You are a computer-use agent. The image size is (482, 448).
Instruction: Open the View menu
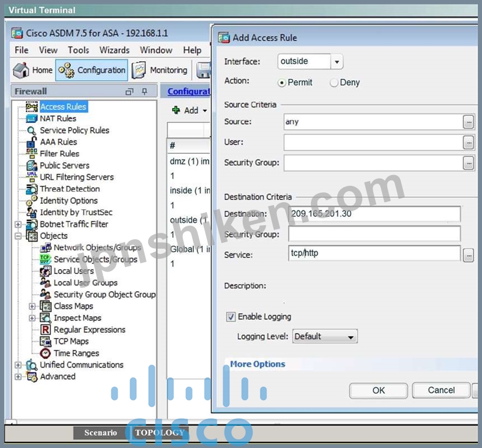[x=48, y=50]
